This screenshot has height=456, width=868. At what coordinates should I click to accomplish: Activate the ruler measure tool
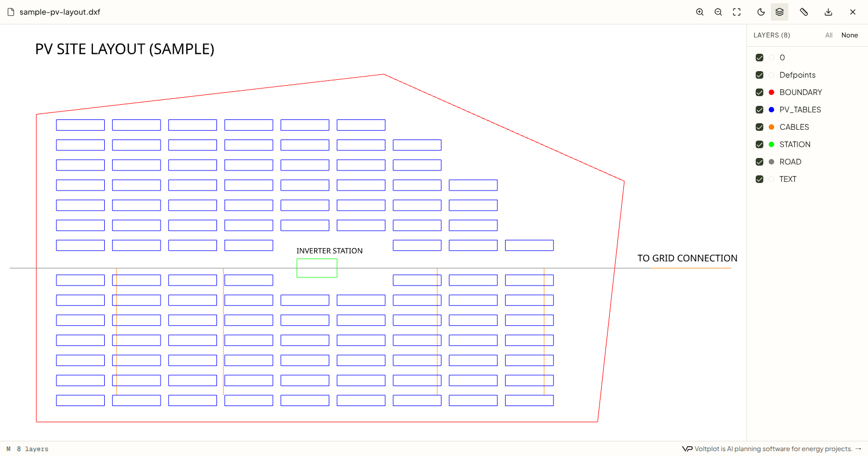tap(804, 12)
